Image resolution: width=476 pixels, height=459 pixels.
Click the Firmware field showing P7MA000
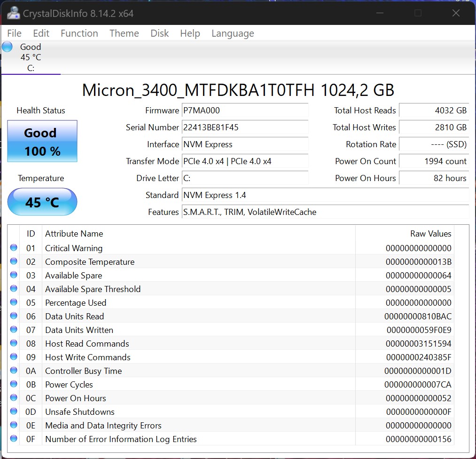245,110
